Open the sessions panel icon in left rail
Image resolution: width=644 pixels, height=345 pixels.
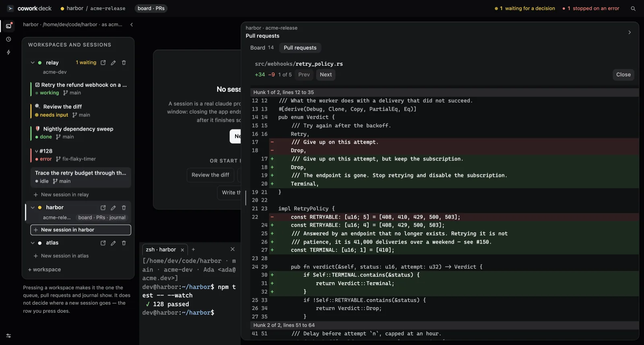8,26
